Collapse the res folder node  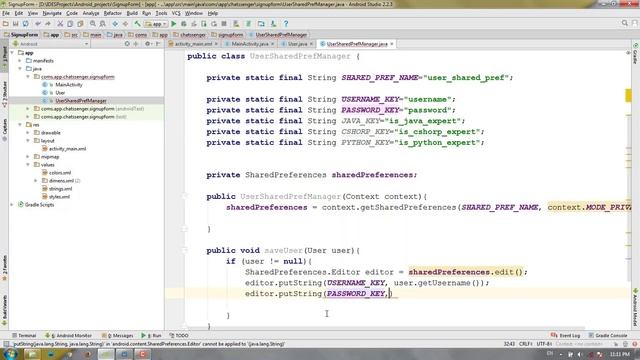[20, 124]
